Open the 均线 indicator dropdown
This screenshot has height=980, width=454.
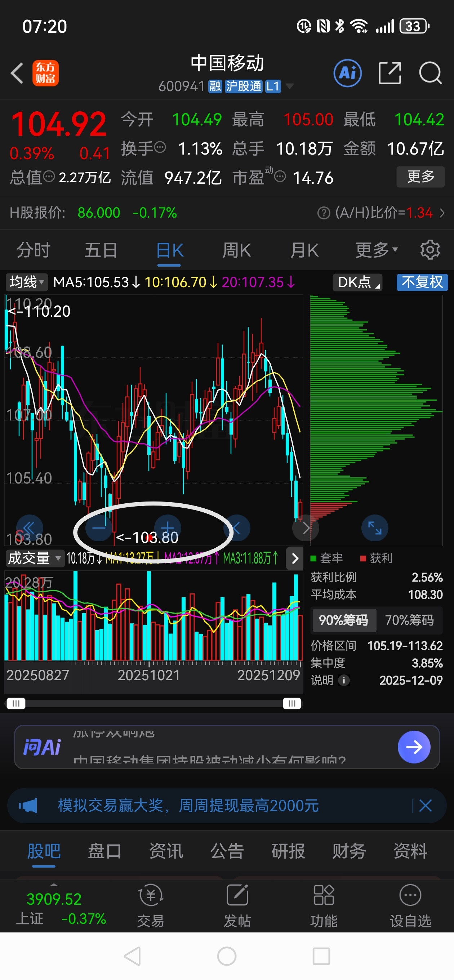27,282
